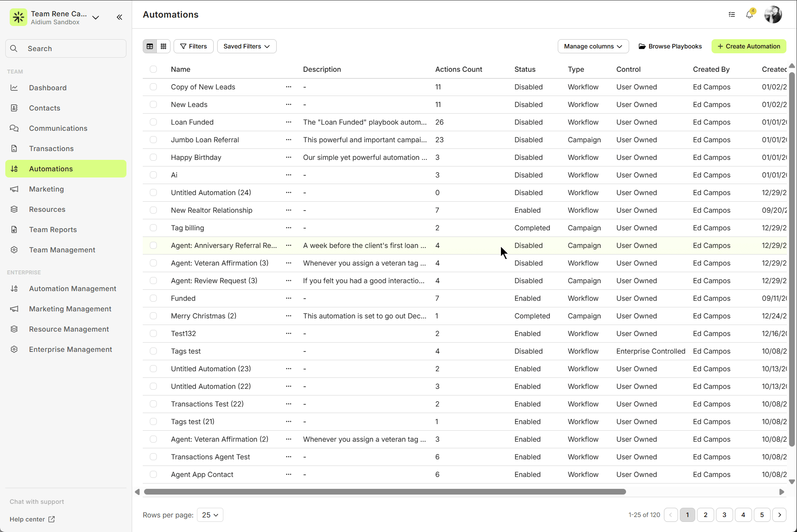Image resolution: width=797 pixels, height=532 pixels.
Task: Expand the Saved Filters dropdown
Action: coord(246,46)
